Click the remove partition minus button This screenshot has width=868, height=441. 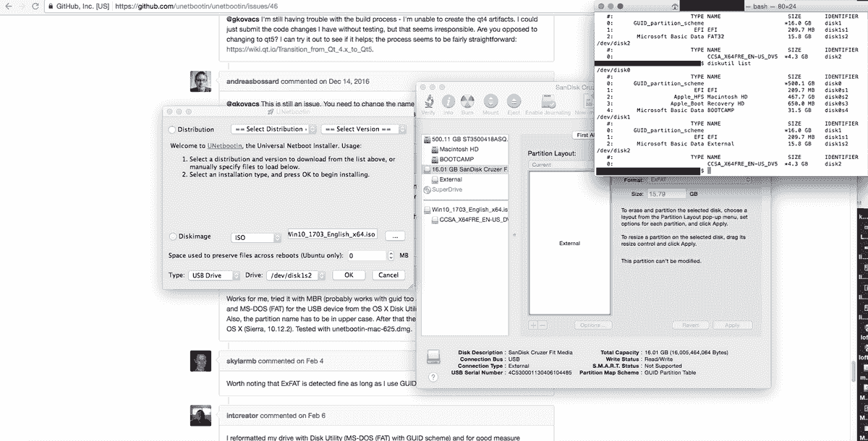coord(541,325)
